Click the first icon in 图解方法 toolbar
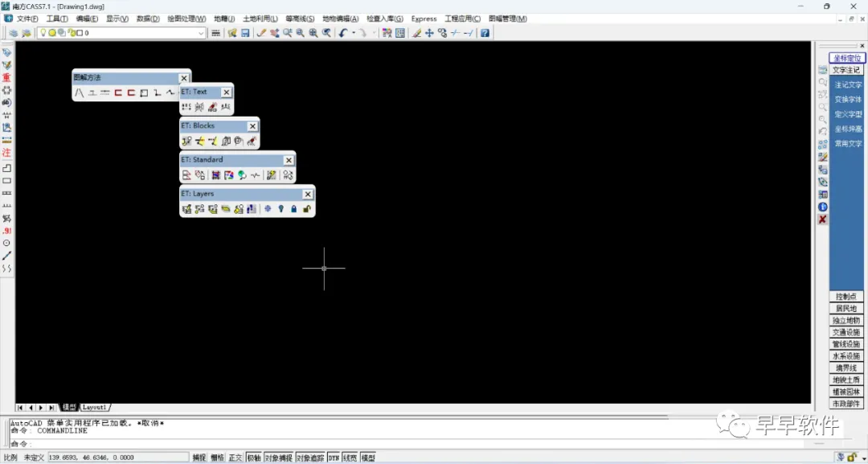Viewport: 868px width, 464px height. click(79, 92)
